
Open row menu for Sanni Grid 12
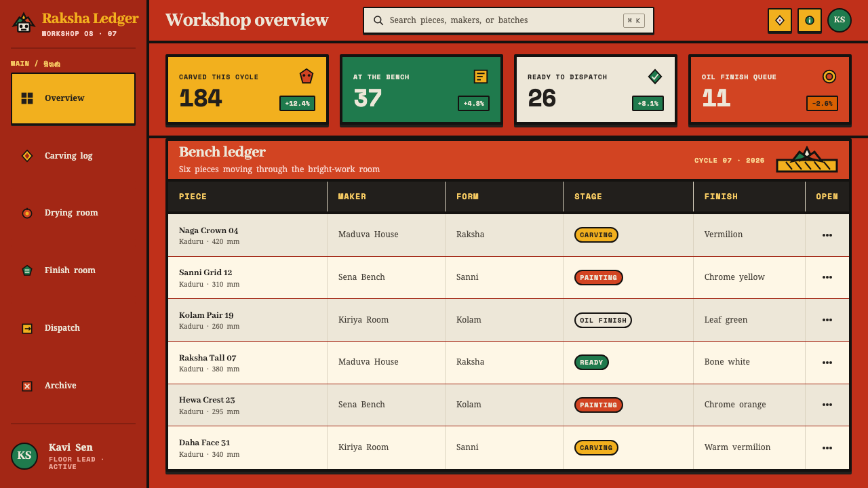click(827, 277)
